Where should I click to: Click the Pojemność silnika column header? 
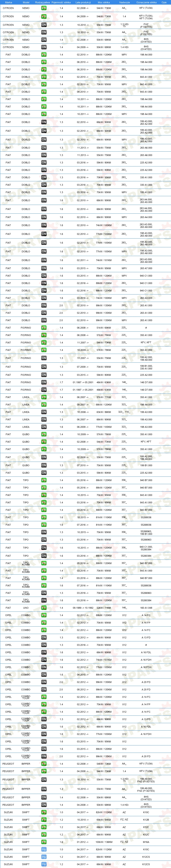(x=61, y=2)
